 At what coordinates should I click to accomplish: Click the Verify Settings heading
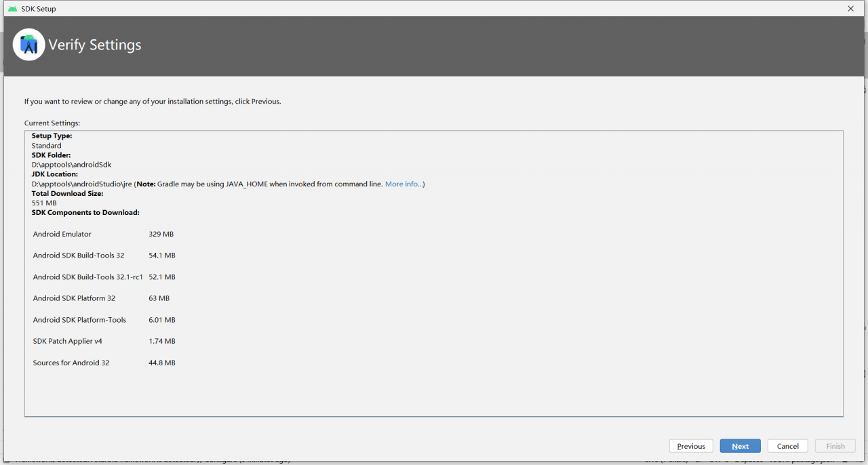(x=95, y=45)
